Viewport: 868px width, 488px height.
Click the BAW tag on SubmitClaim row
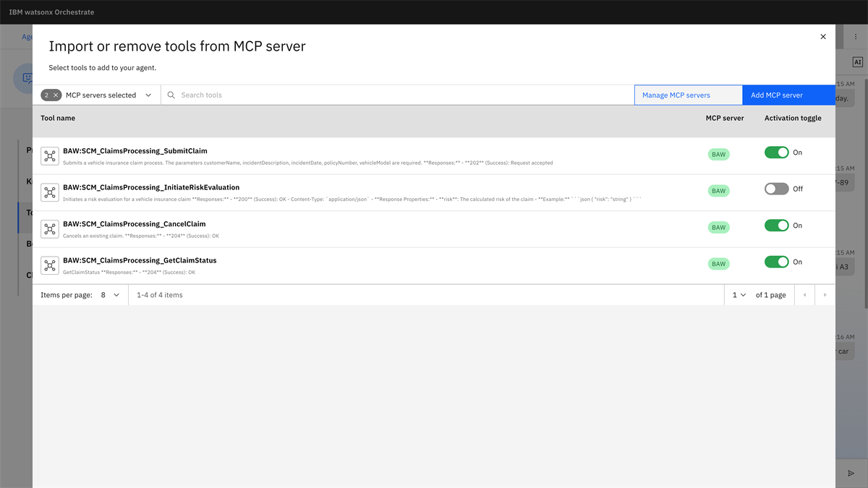(718, 155)
